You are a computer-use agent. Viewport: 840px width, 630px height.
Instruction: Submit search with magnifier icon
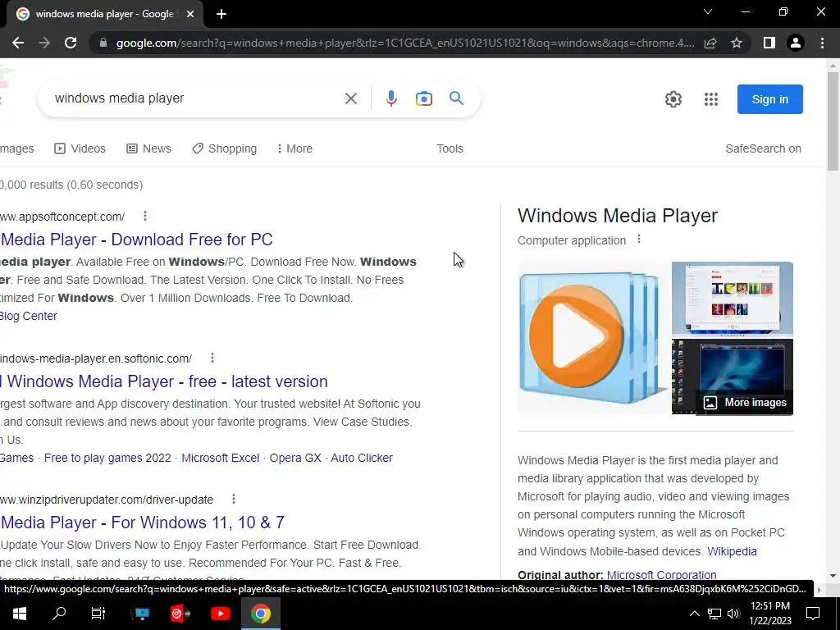pos(456,98)
